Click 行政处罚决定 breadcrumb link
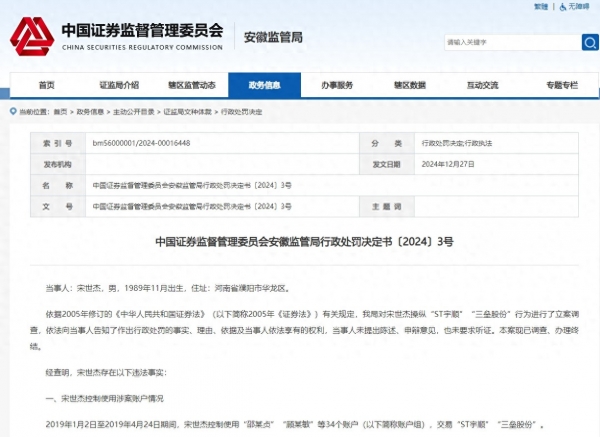 (242, 112)
